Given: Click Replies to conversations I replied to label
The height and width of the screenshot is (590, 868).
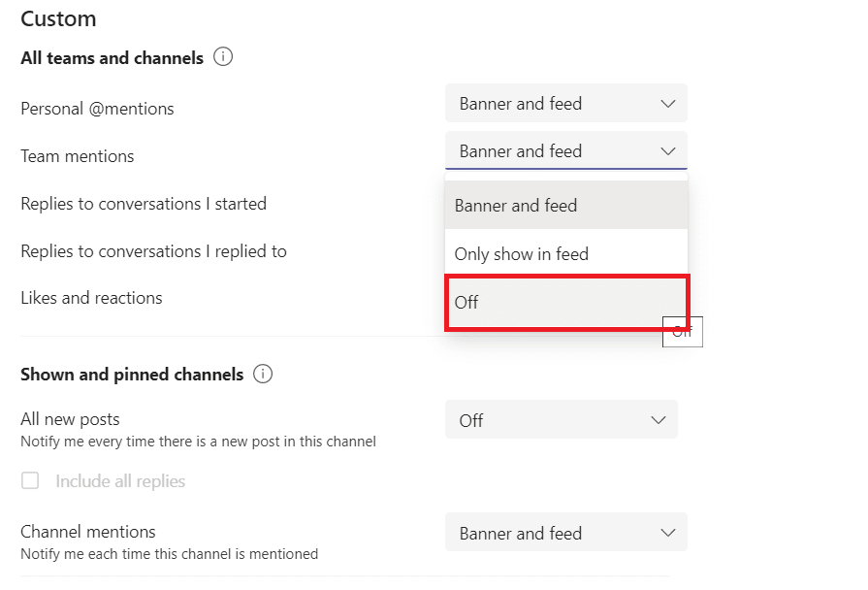Looking at the screenshot, I should 153,251.
